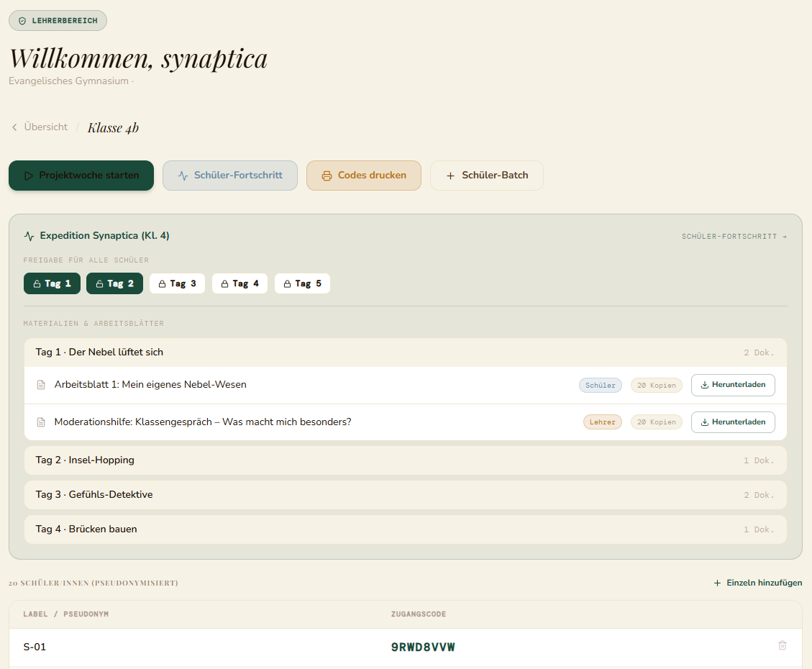This screenshot has height=669, width=812.
Task: Click 2 Dok. count on Tag 3
Action: [759, 495]
